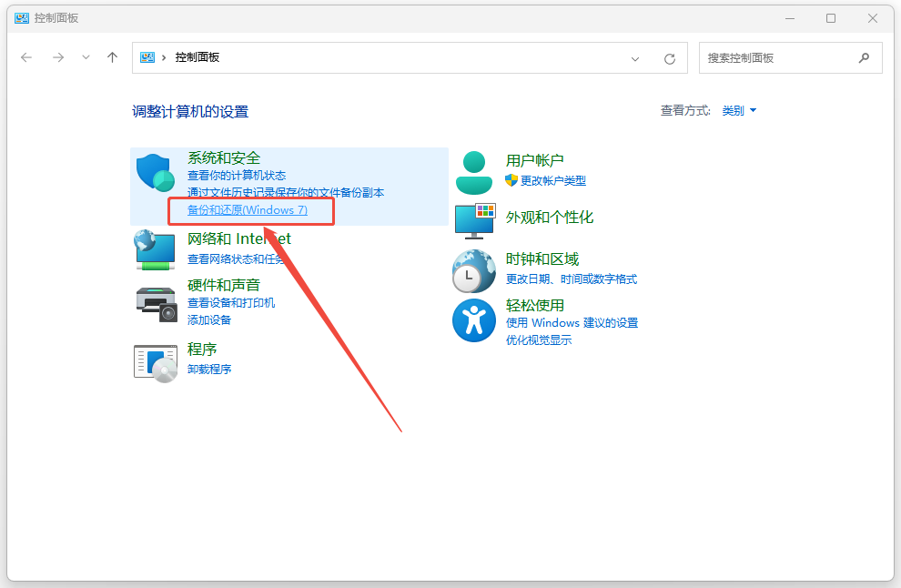Expand the breadcrumb chevron before 控制面板
Image resolution: width=901 pixels, height=588 pixels.
coord(164,57)
